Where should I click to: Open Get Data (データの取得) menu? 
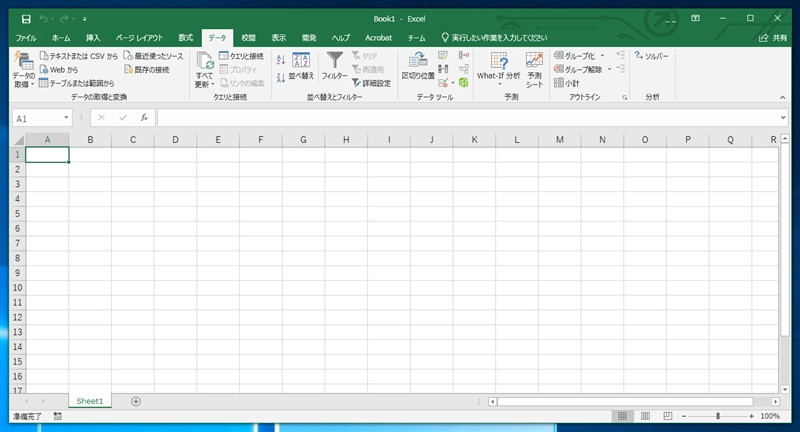coord(23,69)
